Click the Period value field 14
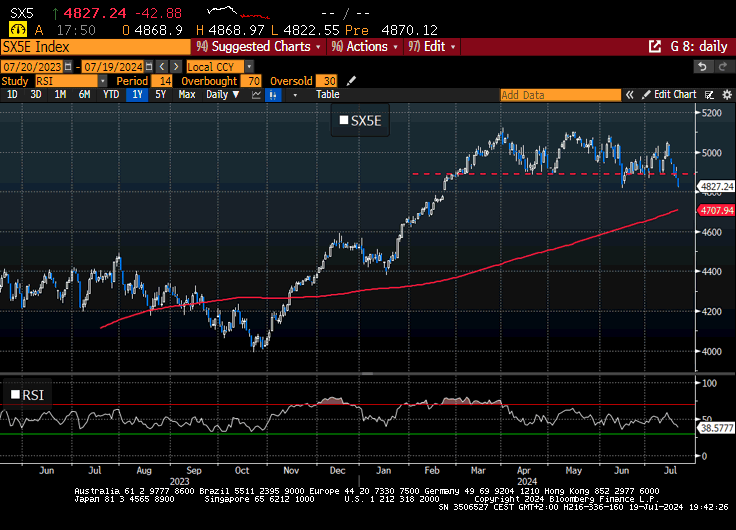The width and height of the screenshot is (736, 530). click(x=162, y=81)
